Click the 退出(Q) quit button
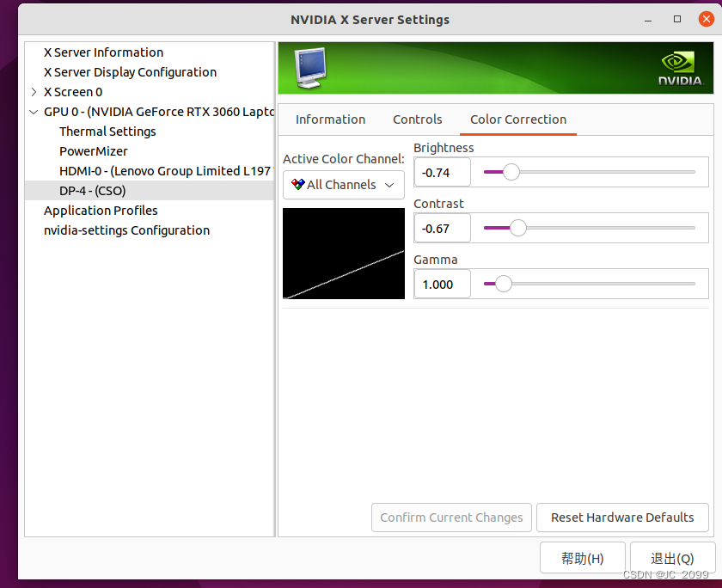The width and height of the screenshot is (722, 588). tap(672, 558)
